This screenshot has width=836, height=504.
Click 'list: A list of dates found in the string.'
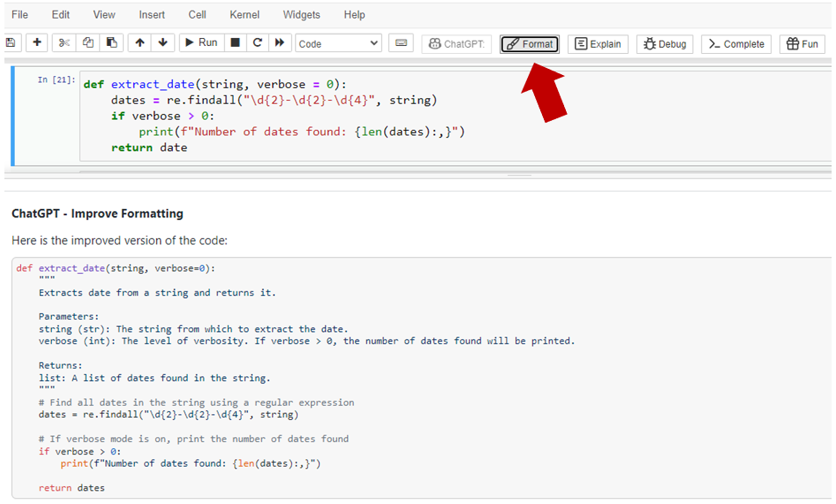click(x=154, y=378)
